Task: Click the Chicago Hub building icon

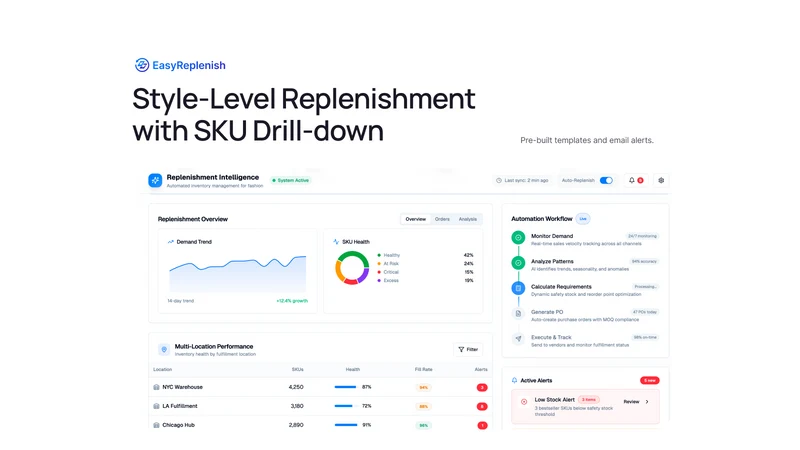Action: coord(156,425)
